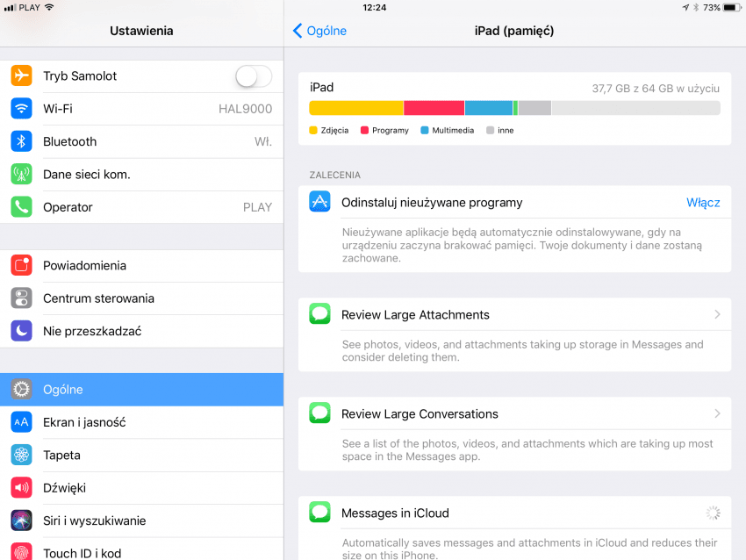Tap Włącz to enable app offloading
Screen dimensions: 746x560
click(703, 203)
